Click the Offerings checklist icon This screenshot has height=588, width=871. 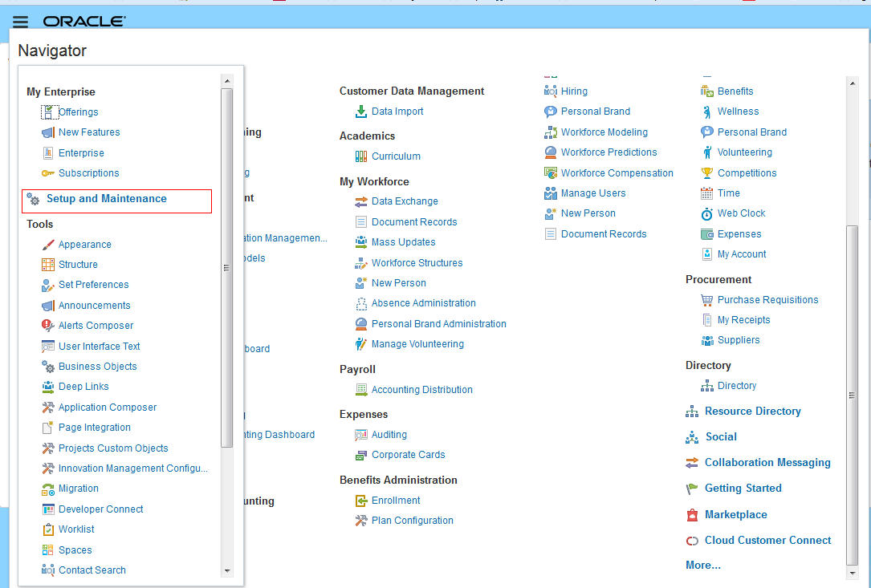(49, 112)
